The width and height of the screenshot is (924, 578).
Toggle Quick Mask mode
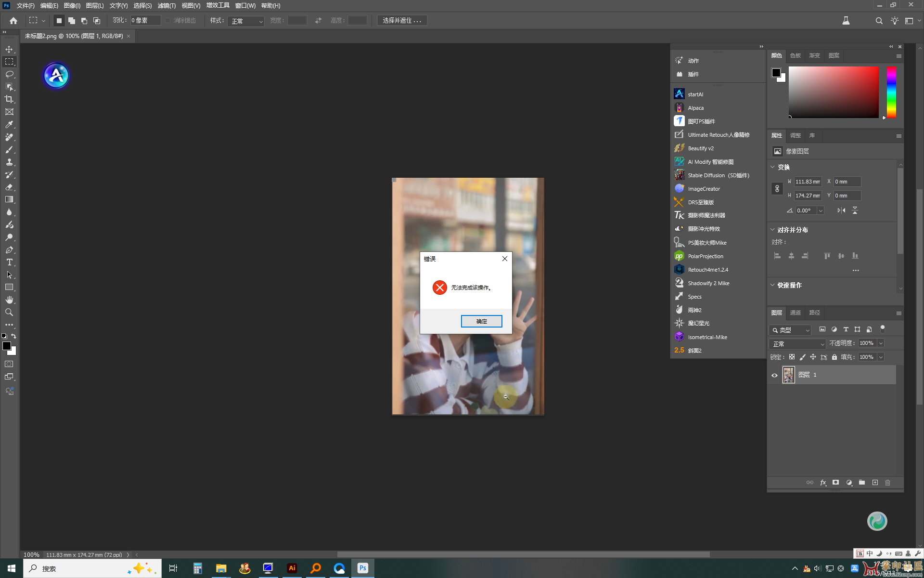(9, 364)
